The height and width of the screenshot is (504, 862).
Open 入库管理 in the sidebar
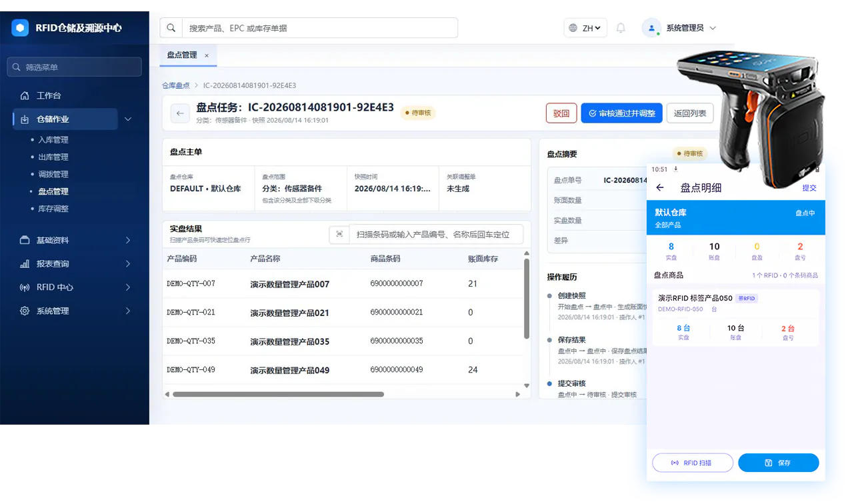coord(53,140)
